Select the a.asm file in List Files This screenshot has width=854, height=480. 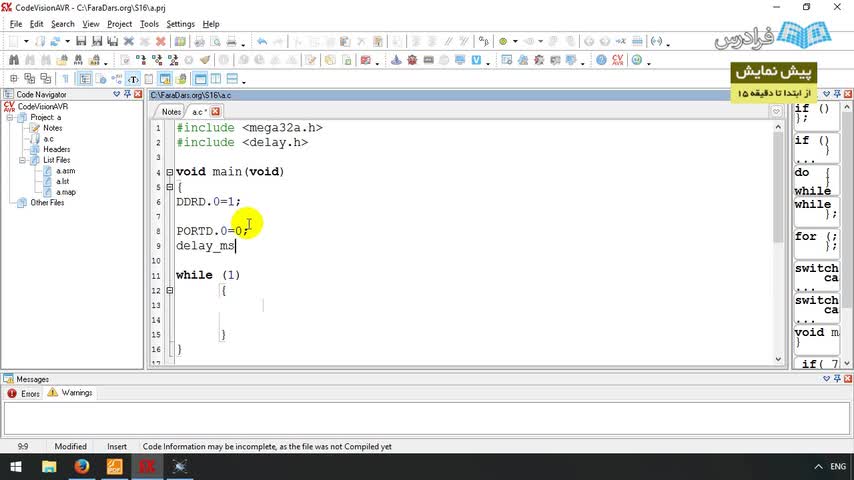click(x=65, y=171)
